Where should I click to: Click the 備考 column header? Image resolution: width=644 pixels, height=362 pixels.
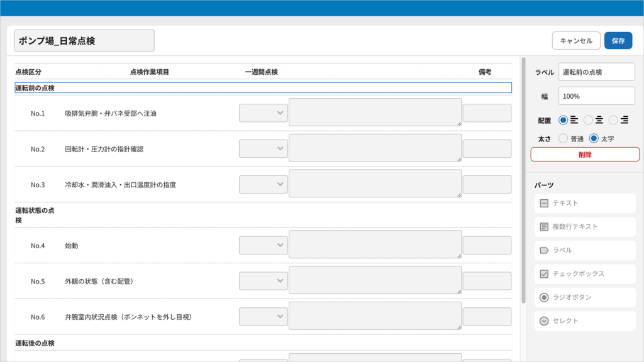pyautogui.click(x=485, y=72)
